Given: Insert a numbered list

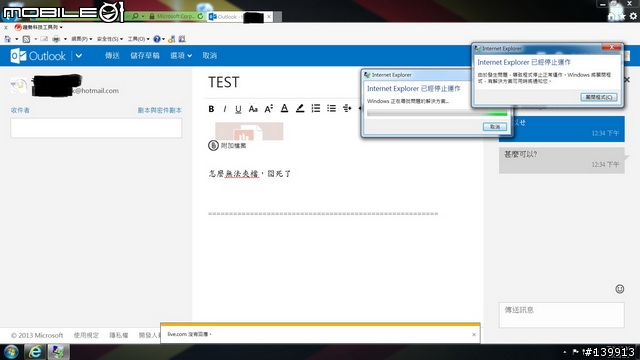Looking at the screenshot, I should (316, 108).
